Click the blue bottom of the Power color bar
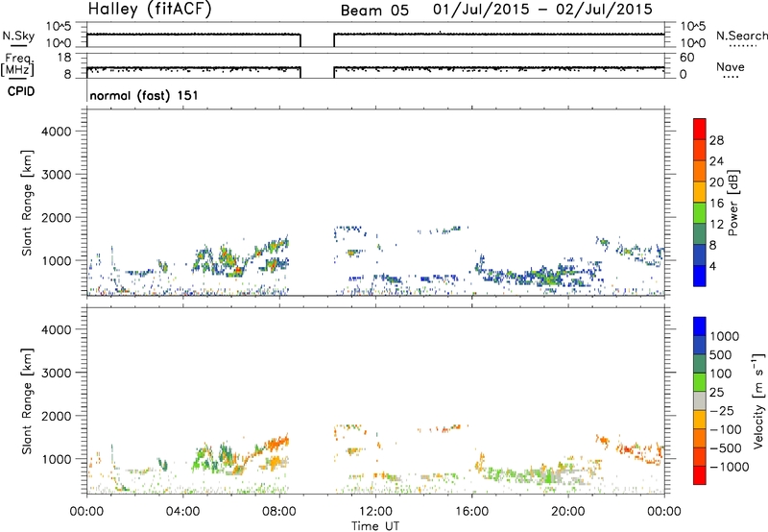 (x=700, y=276)
